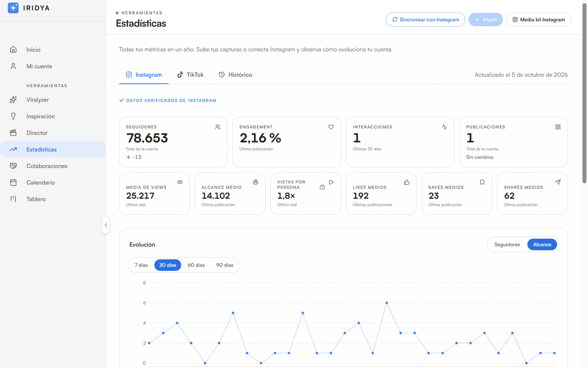
Task: Open Estadísticas in the sidebar
Action: [53, 149]
